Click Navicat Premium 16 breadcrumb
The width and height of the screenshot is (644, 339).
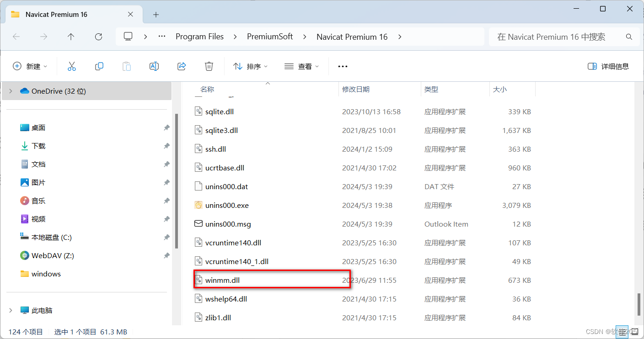pos(352,37)
